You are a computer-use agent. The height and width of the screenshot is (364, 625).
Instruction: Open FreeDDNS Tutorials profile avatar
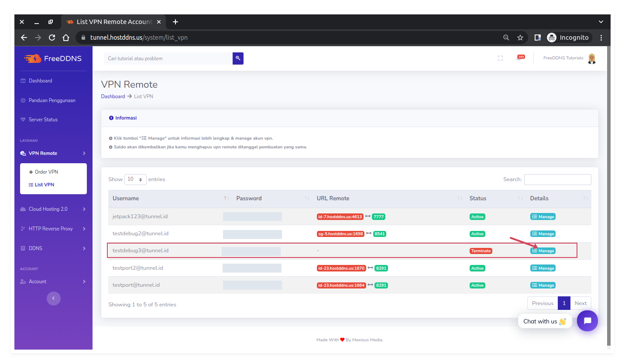pyautogui.click(x=591, y=58)
